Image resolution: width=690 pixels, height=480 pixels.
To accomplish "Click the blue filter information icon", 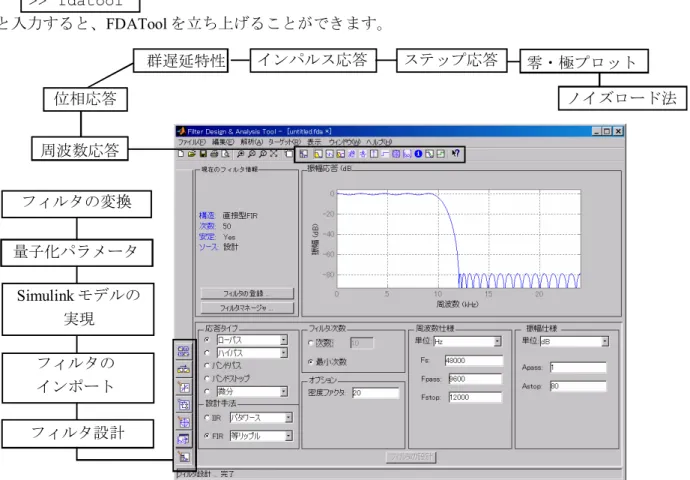I will point(418,154).
